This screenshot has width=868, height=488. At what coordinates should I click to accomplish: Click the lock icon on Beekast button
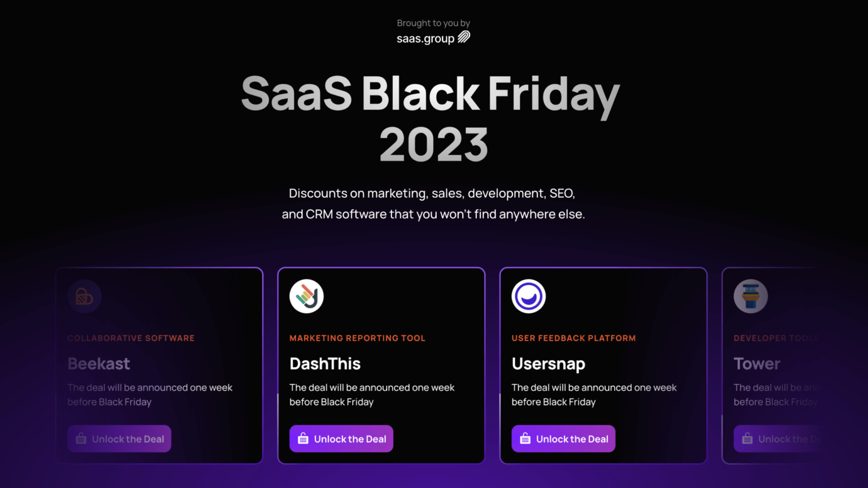tap(80, 438)
